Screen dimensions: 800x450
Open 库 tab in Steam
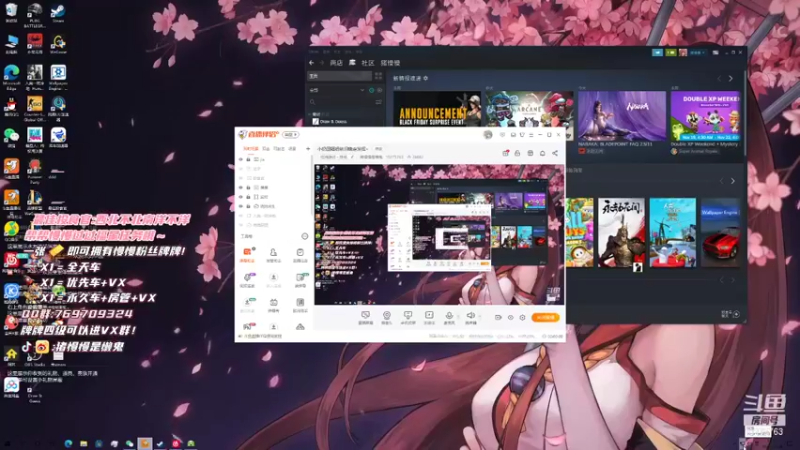(x=352, y=63)
